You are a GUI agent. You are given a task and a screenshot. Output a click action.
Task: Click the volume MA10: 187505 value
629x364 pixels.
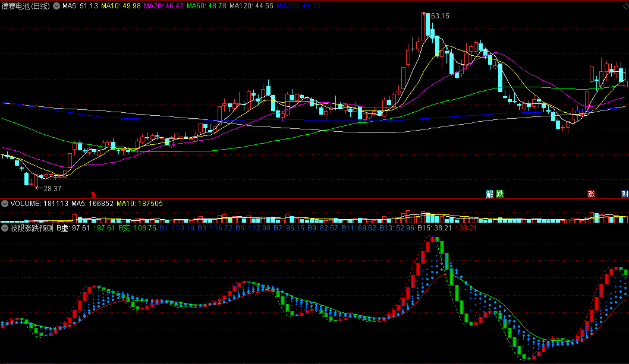pos(140,204)
